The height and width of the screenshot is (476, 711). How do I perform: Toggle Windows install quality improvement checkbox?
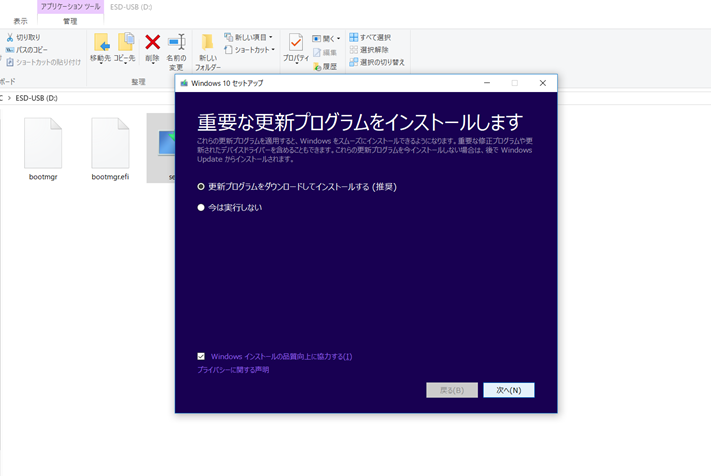coord(201,356)
